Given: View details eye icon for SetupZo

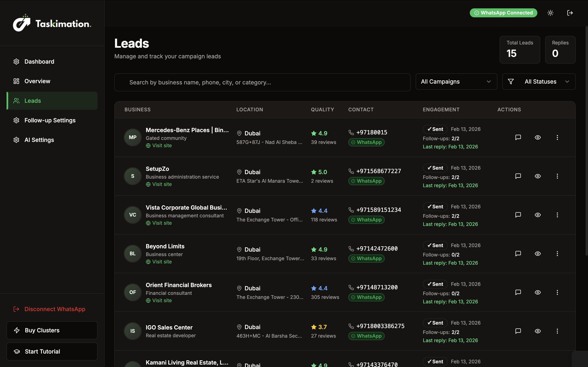Looking at the screenshot, I should 538,176.
